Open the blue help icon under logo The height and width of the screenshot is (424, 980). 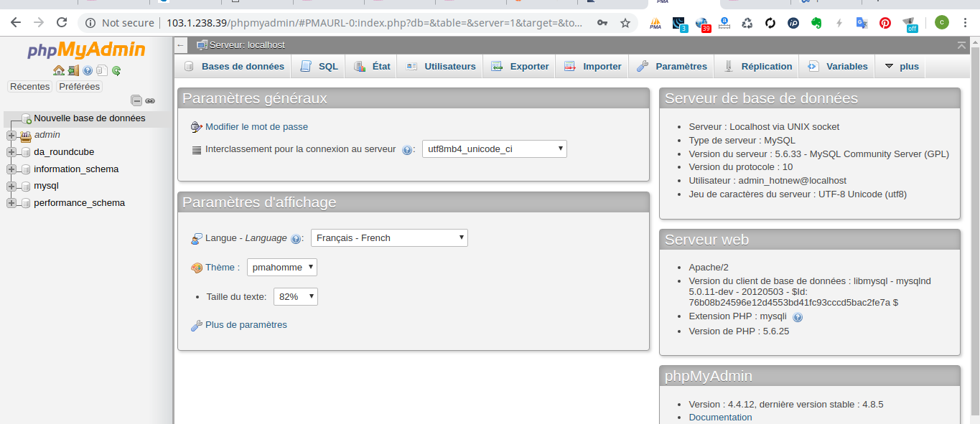[88, 70]
